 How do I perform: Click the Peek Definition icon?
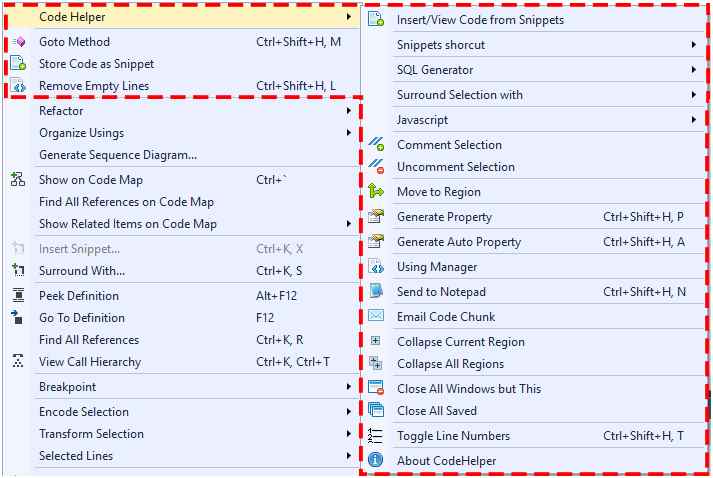click(18, 296)
